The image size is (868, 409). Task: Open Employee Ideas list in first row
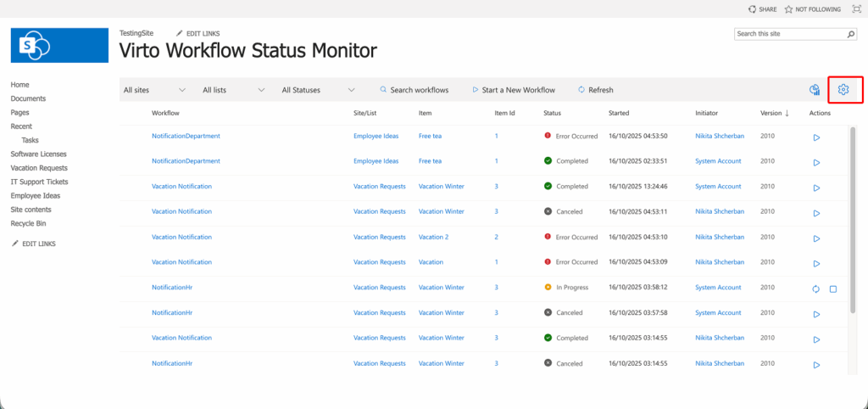tap(376, 136)
